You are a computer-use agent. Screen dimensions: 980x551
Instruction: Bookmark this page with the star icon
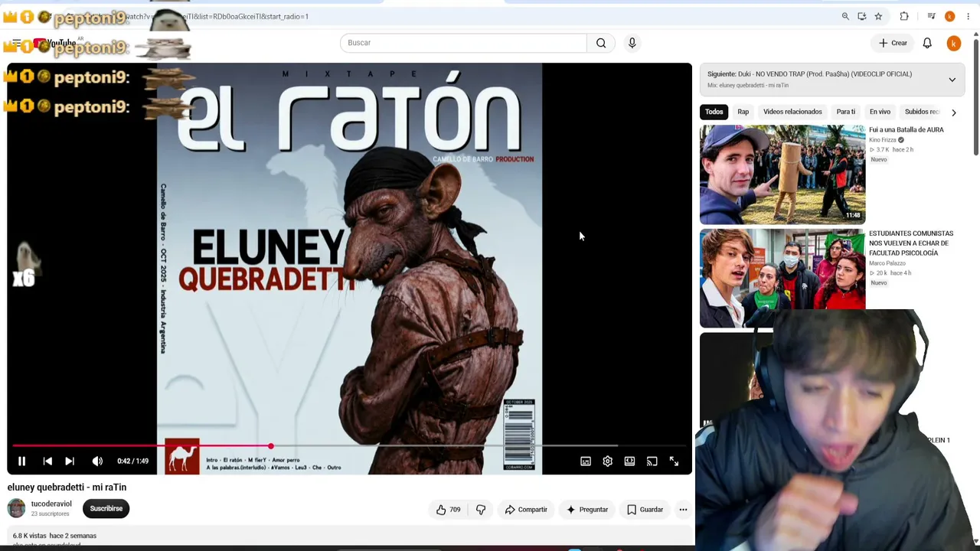(x=878, y=16)
